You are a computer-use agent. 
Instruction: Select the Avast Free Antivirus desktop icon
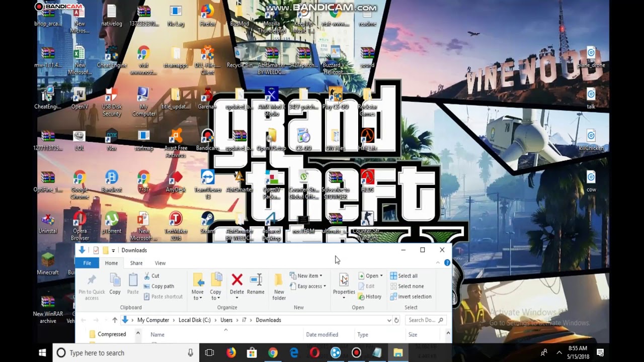pos(176,143)
